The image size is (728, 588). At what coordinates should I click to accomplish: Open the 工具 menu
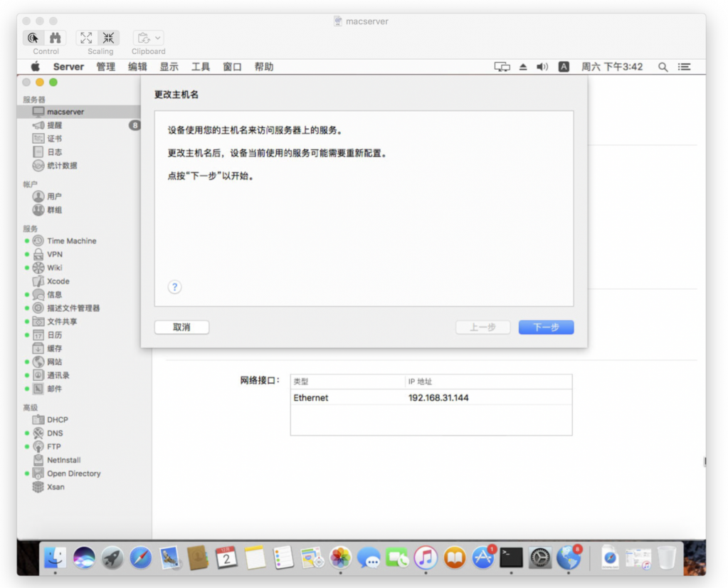pyautogui.click(x=200, y=66)
